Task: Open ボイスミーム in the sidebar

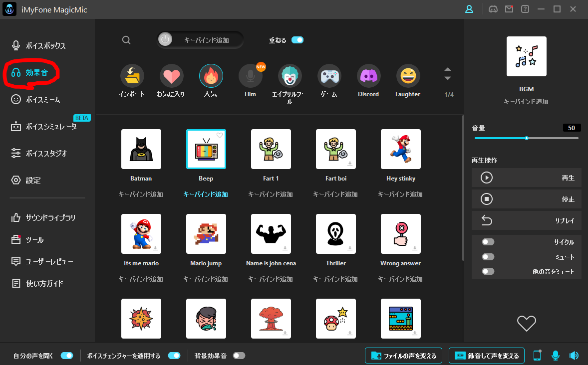Action: 35,100
